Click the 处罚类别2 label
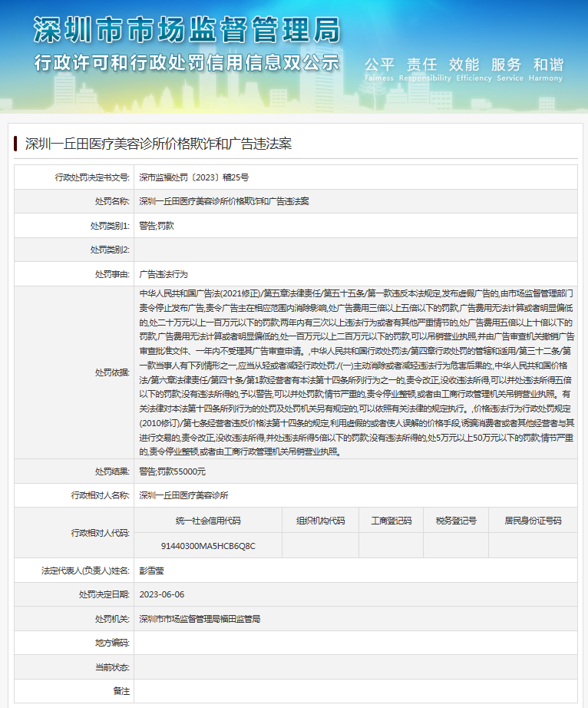Viewport: 588px width, 708px height. [x=110, y=250]
